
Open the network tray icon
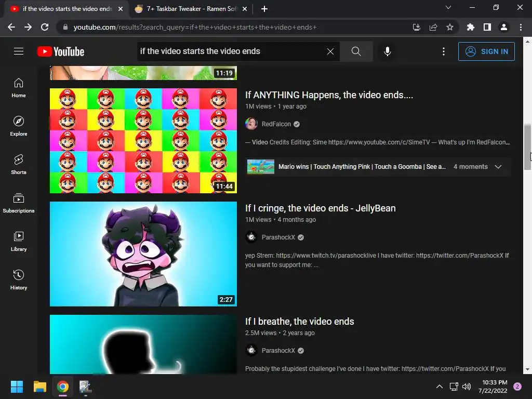pyautogui.click(x=454, y=387)
